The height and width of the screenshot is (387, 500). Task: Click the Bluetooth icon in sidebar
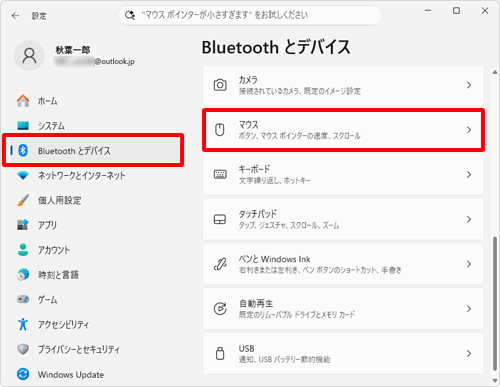pyautogui.click(x=23, y=151)
